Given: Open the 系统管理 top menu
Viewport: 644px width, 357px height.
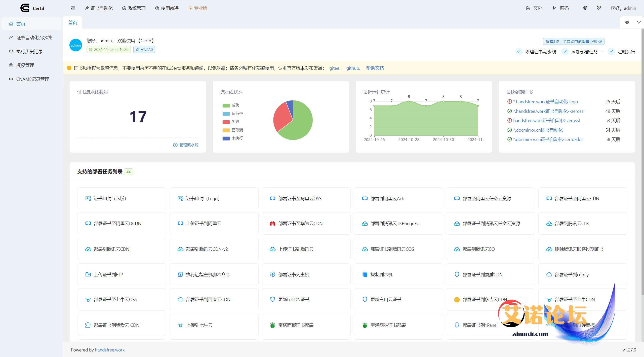Looking at the screenshot, I should [x=134, y=8].
